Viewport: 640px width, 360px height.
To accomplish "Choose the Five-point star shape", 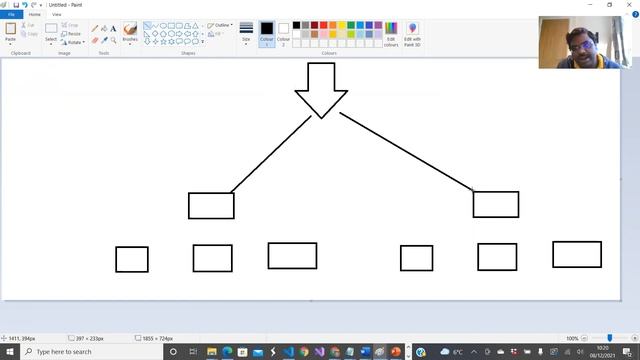I will [163, 41].
